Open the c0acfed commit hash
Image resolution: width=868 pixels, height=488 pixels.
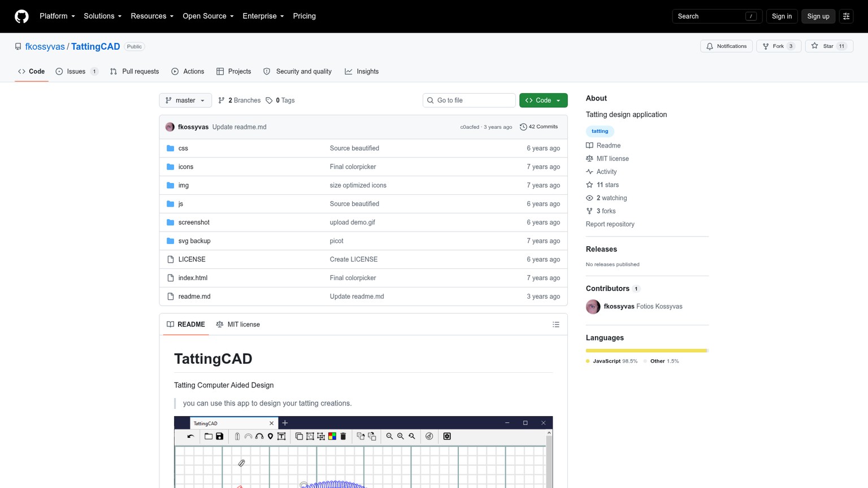point(469,127)
